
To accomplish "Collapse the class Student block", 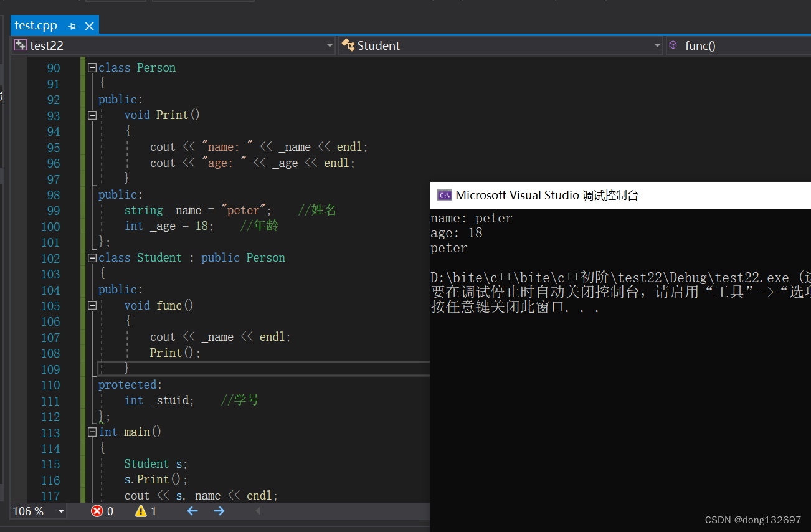I will click(x=92, y=258).
